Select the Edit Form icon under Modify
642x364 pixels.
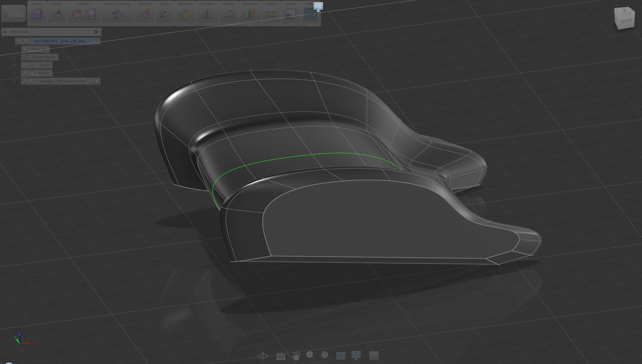(57, 14)
